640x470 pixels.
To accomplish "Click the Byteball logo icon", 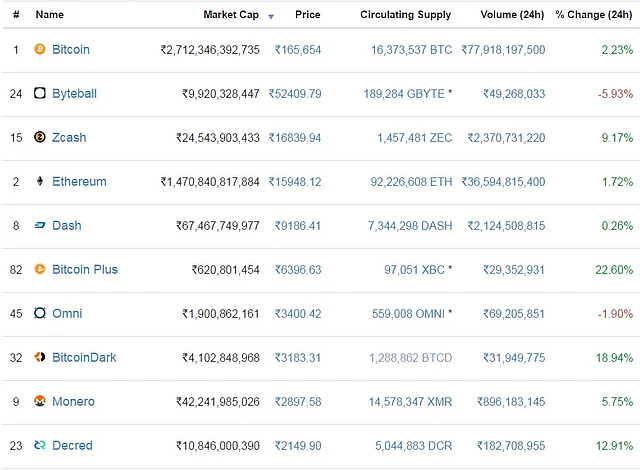I will (x=40, y=93).
